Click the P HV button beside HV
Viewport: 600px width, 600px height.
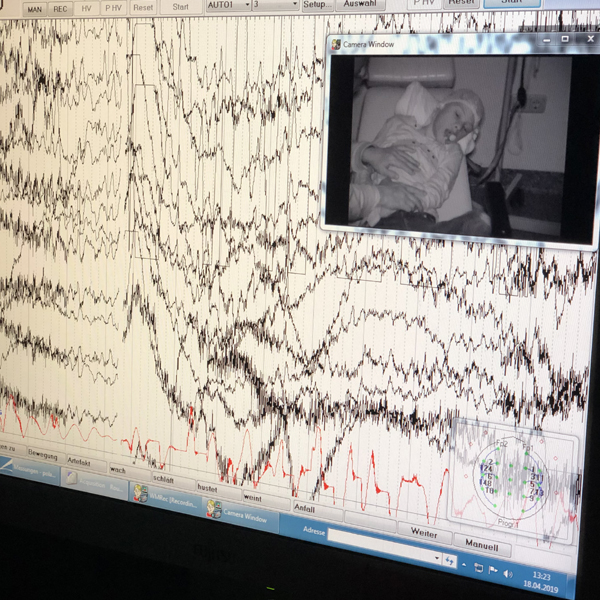tap(113, 8)
